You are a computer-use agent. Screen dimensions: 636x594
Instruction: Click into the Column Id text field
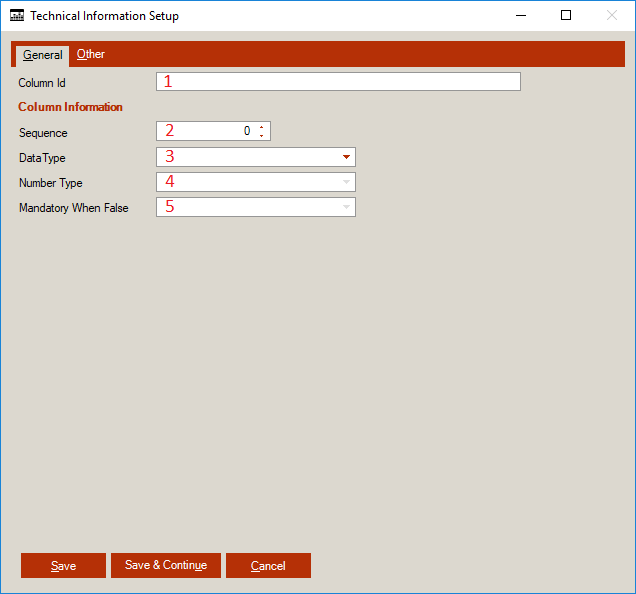tap(338, 82)
